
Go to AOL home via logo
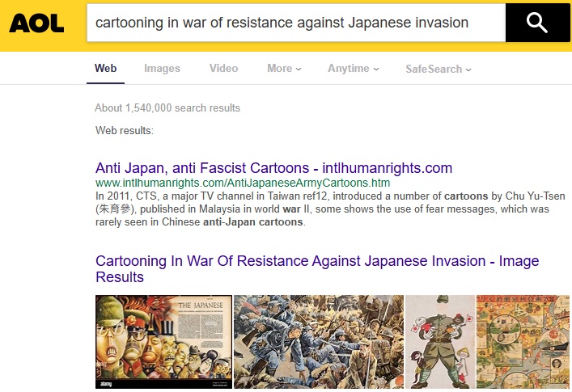pos(36,23)
